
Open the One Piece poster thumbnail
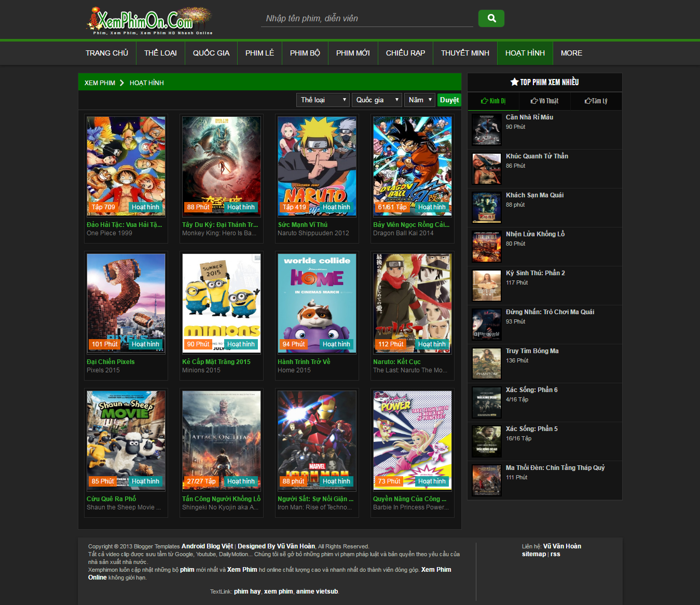pyautogui.click(x=126, y=166)
